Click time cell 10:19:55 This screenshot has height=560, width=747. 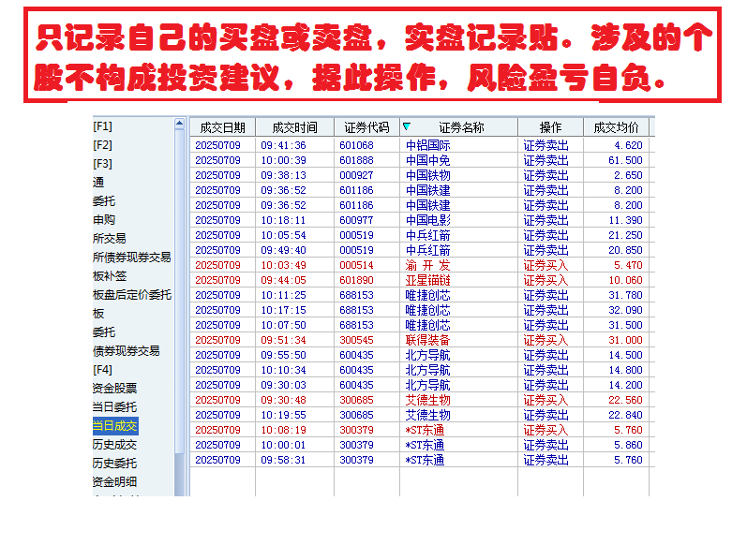click(283, 415)
